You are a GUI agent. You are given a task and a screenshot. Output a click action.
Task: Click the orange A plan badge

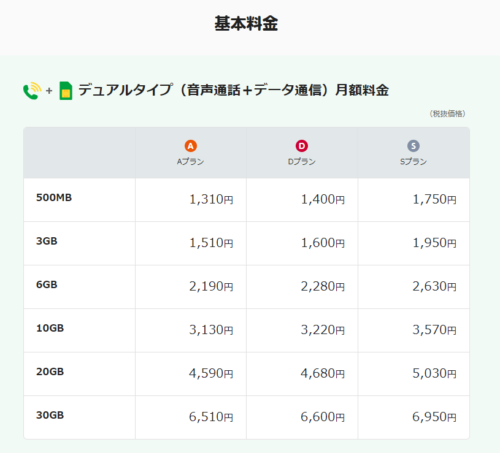[x=191, y=146]
